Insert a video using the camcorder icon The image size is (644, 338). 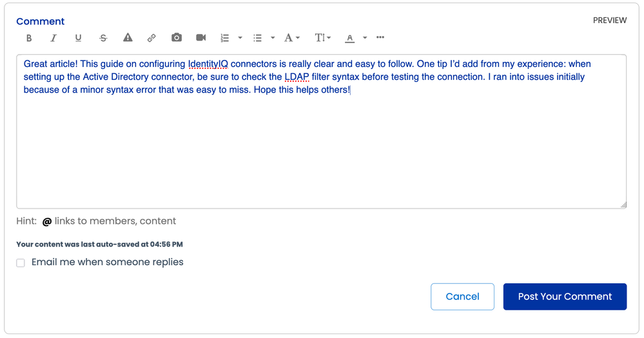point(200,38)
